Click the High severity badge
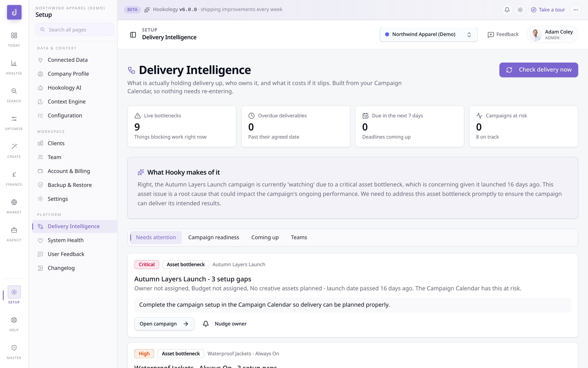 [x=144, y=354]
